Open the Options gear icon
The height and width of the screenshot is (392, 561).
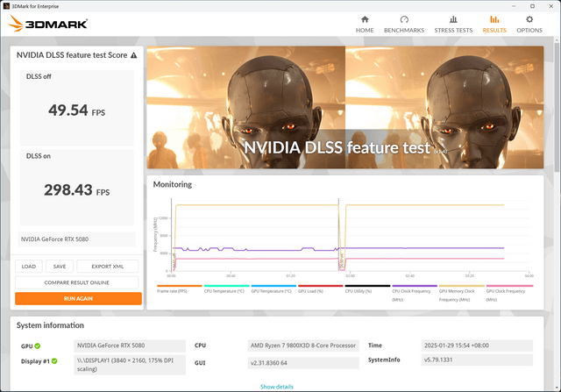pyautogui.click(x=529, y=19)
